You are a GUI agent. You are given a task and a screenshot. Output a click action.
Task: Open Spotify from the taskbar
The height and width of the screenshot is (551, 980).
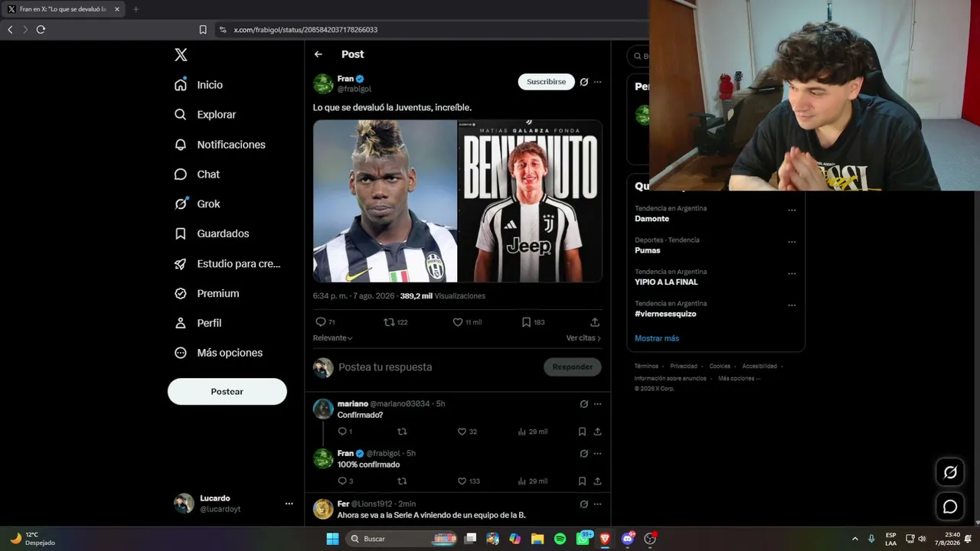coord(560,539)
